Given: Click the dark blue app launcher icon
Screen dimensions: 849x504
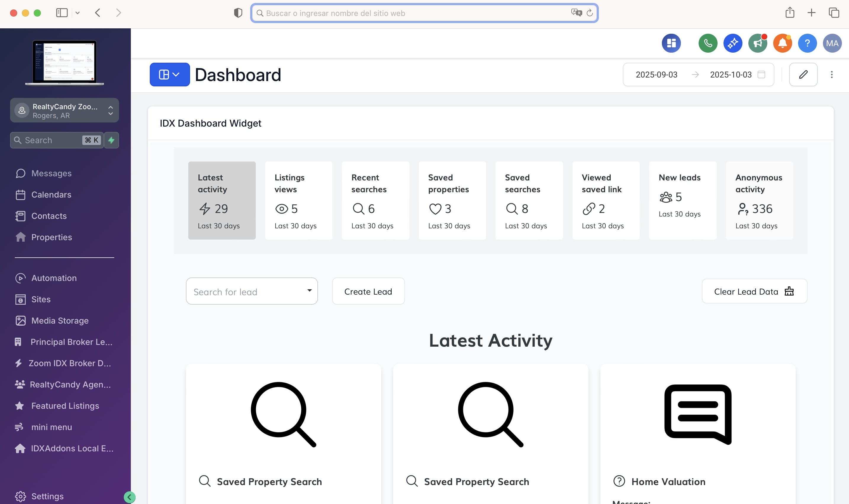Looking at the screenshot, I should [x=671, y=43].
